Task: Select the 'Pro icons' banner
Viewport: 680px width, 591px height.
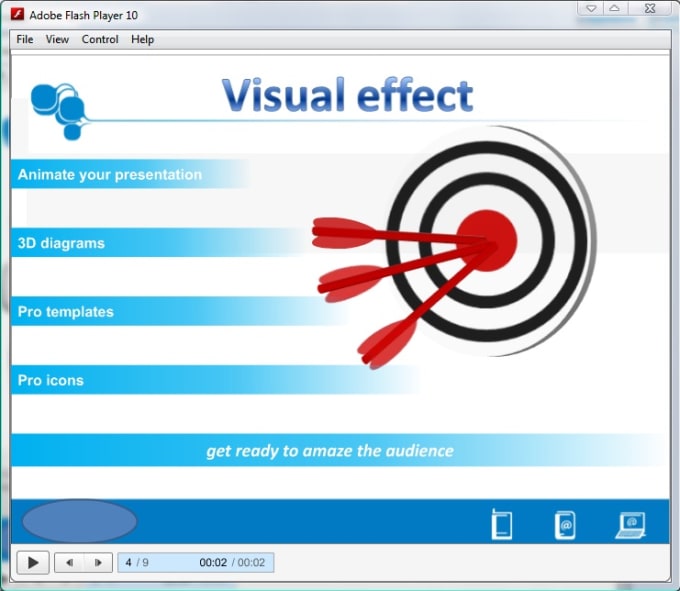Action: pos(216,380)
